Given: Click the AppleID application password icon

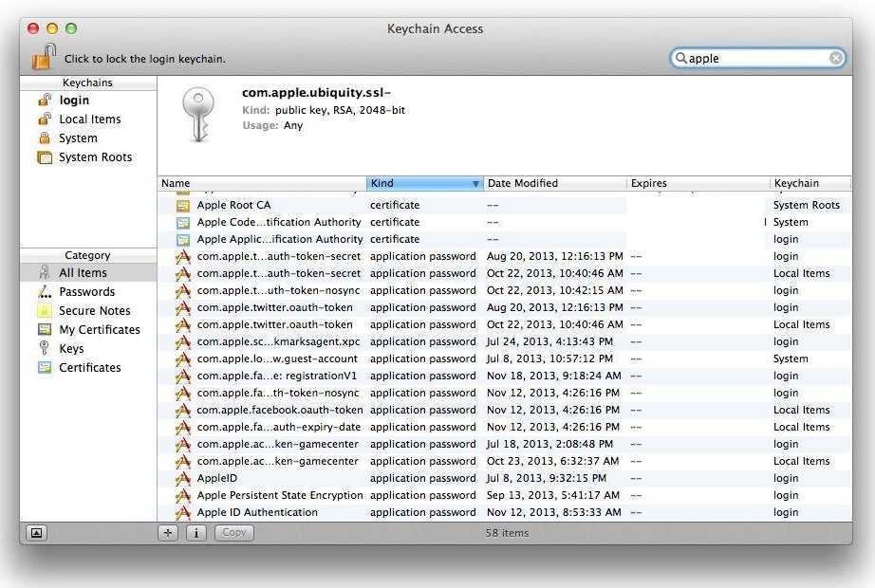Looking at the screenshot, I should point(182,478).
